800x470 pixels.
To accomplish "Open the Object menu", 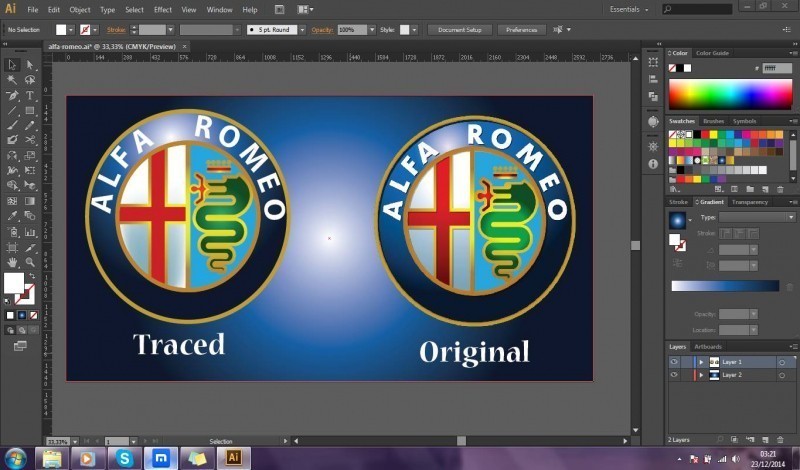I will tap(80, 10).
